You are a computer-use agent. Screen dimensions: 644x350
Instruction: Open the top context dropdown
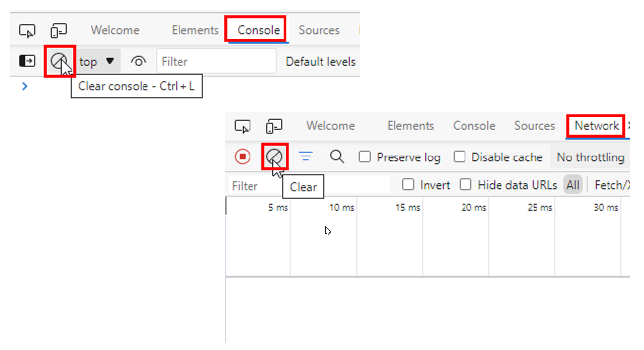pyautogui.click(x=97, y=61)
